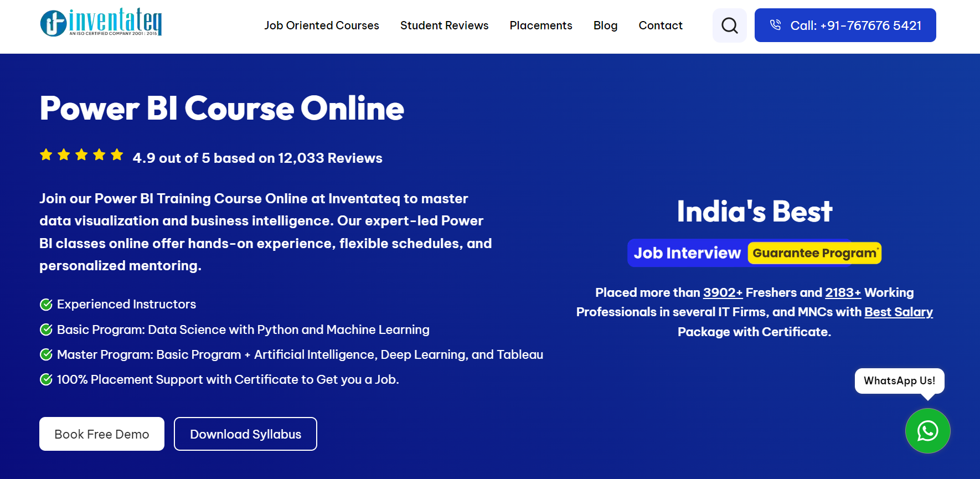980x479 pixels.
Task: Click check icon beside Experienced Instructors
Action: pyautogui.click(x=47, y=305)
